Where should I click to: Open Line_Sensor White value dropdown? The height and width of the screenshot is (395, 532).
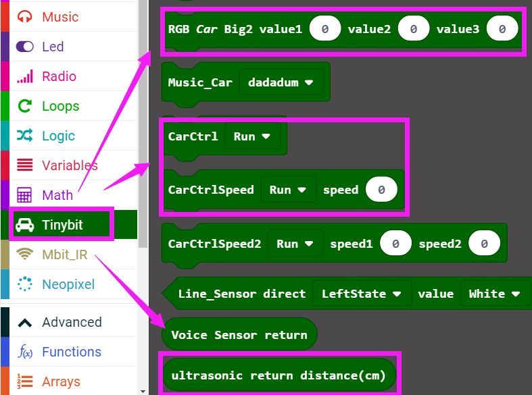click(495, 294)
